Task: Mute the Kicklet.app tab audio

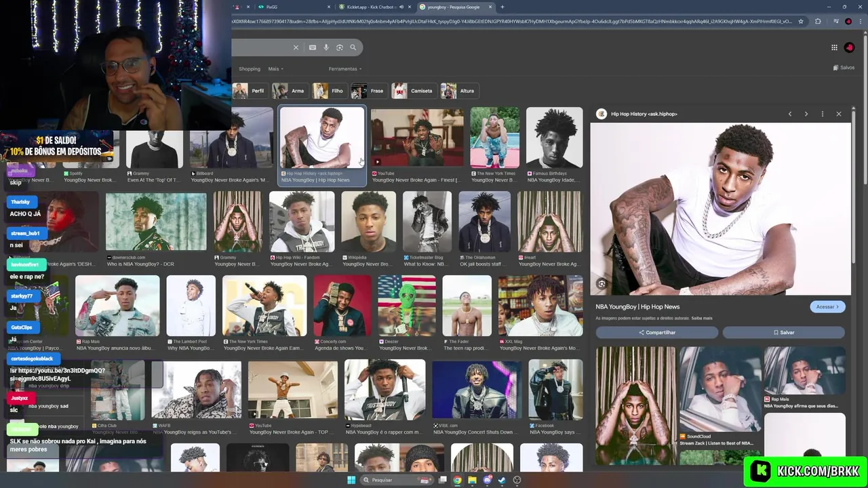Action: point(401,7)
